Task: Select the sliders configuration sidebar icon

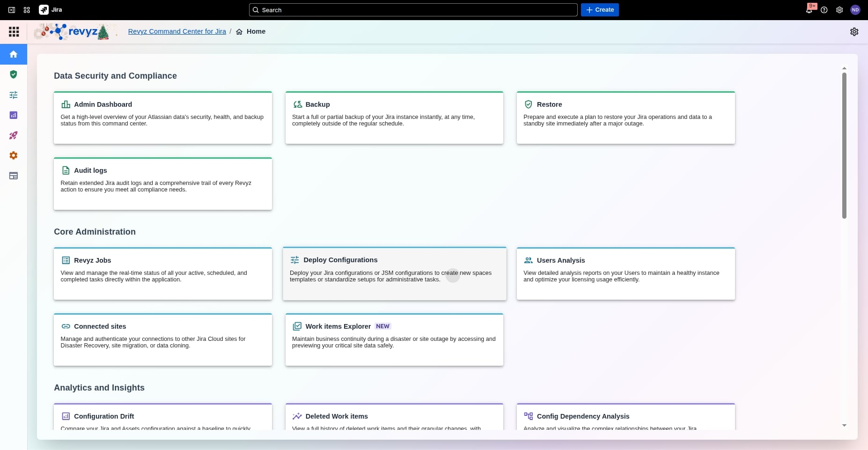Action: (14, 95)
